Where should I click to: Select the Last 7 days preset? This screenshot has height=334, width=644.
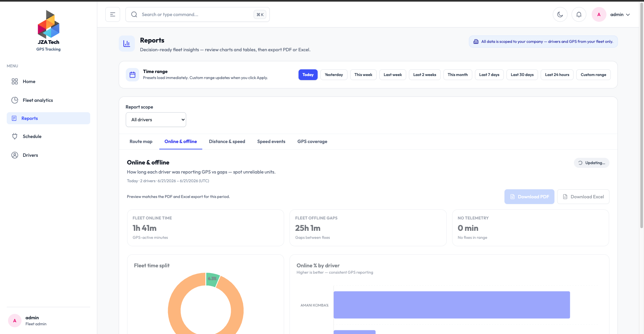tap(489, 75)
